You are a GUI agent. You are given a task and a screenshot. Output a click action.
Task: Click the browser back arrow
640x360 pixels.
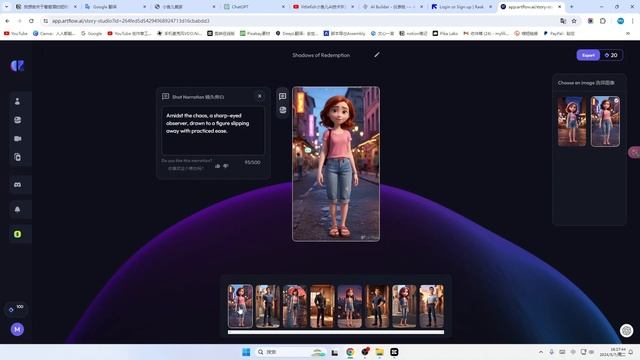(7, 21)
